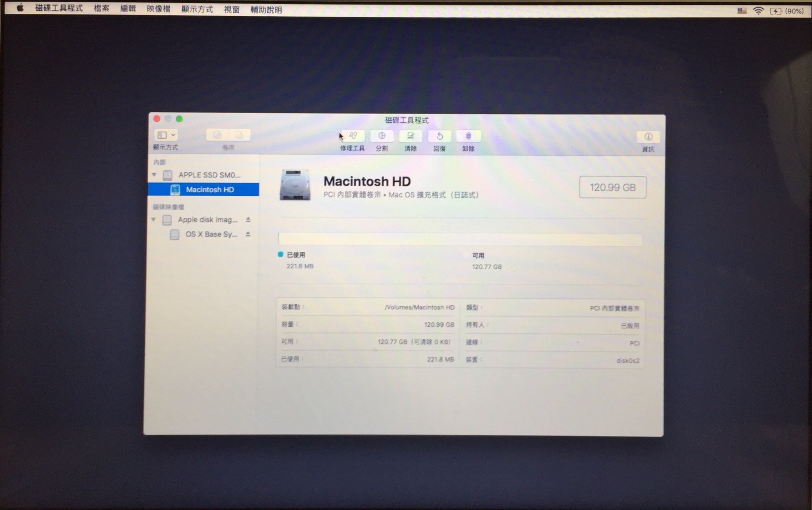Click the OS X Base System icon in sidebar
The width and height of the screenshot is (812, 510).
click(x=174, y=234)
